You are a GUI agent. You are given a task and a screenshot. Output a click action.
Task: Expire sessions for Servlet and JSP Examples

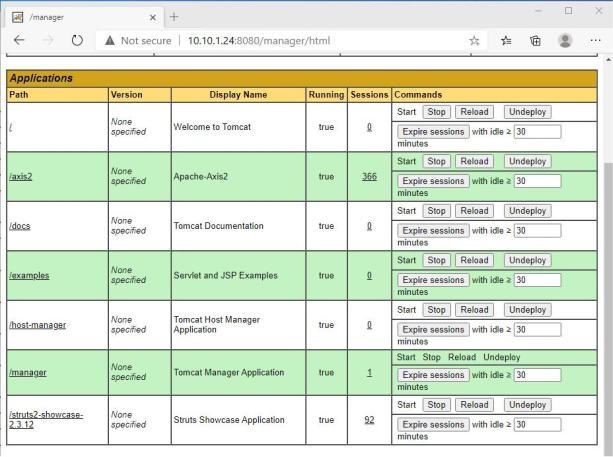[433, 280]
